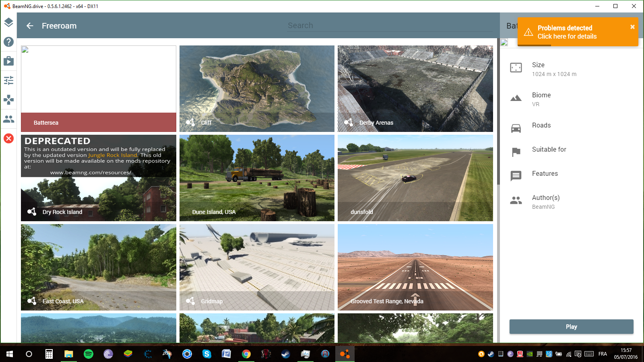Click the Size dimensions icon
644x362 pixels.
tap(516, 68)
